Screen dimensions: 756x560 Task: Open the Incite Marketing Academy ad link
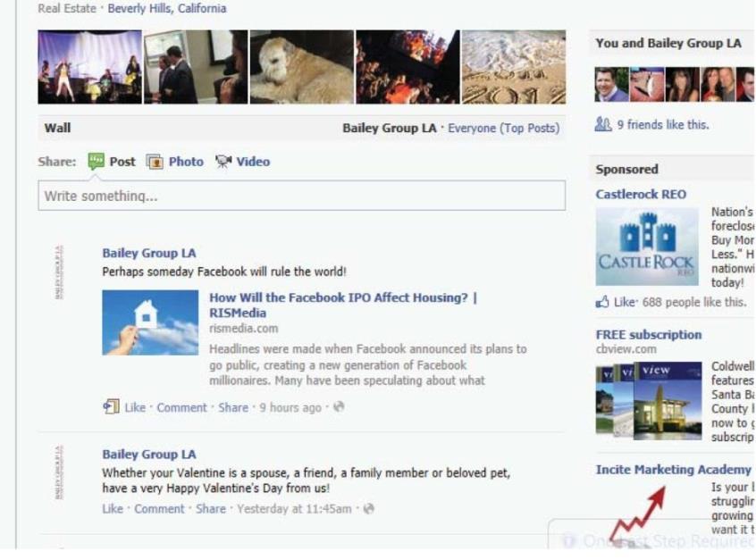(x=674, y=470)
